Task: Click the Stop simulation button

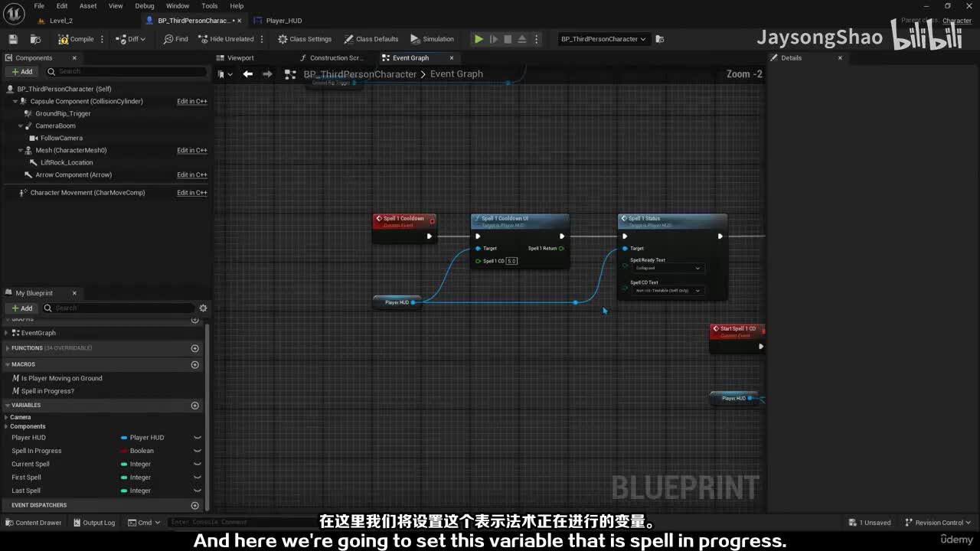Action: pos(508,39)
